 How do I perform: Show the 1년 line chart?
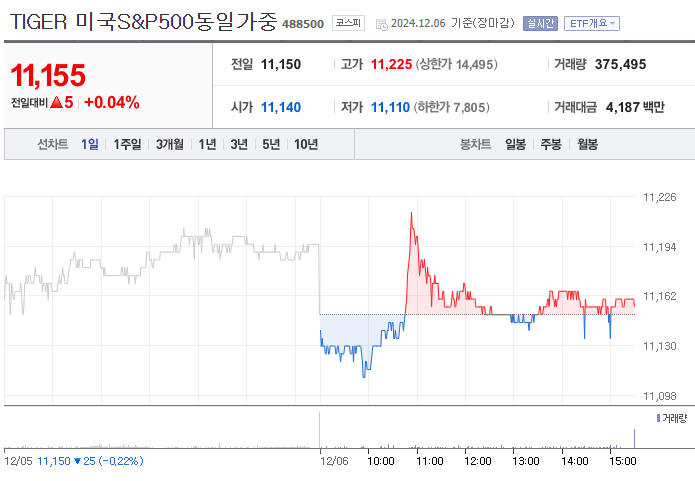tap(207, 144)
